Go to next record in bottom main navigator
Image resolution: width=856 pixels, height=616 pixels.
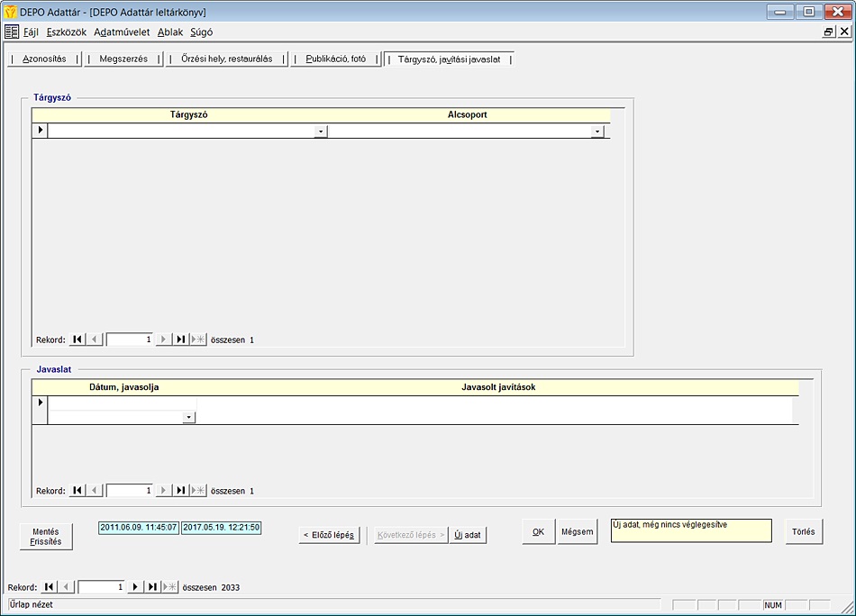tap(136, 587)
